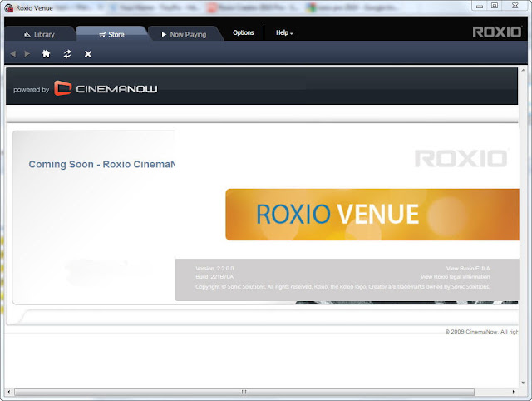Refresh the store page
This screenshot has width=532, height=401.
click(67, 53)
